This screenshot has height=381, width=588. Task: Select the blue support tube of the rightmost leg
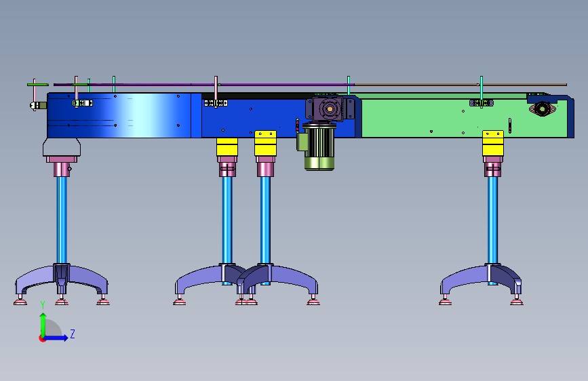tap(493, 220)
